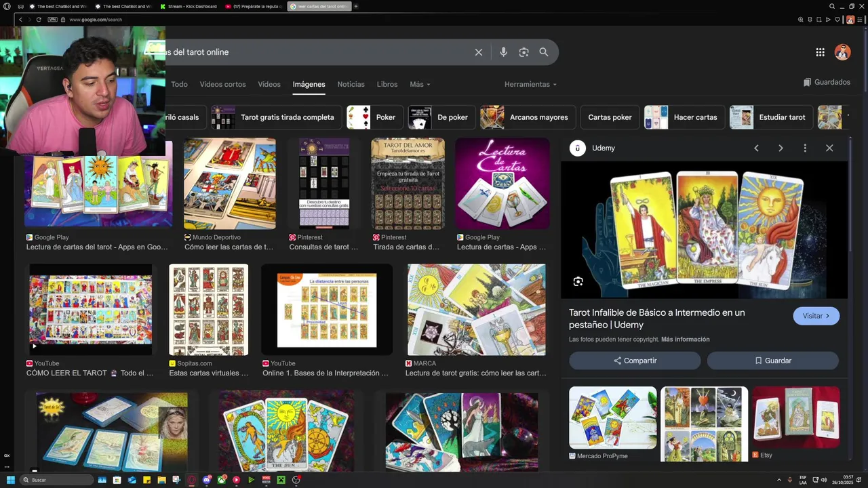Screen dimensions: 868x488
Task: Open the Visitar page button
Action: pyautogui.click(x=816, y=316)
